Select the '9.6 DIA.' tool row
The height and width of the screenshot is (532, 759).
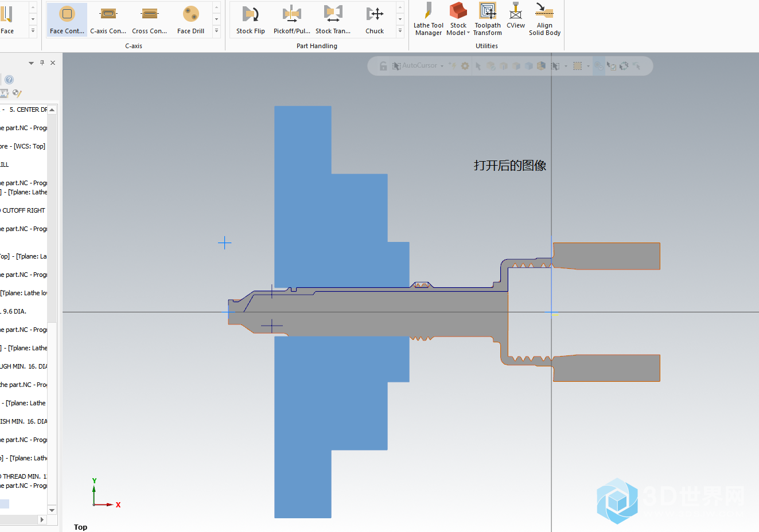tap(14, 311)
